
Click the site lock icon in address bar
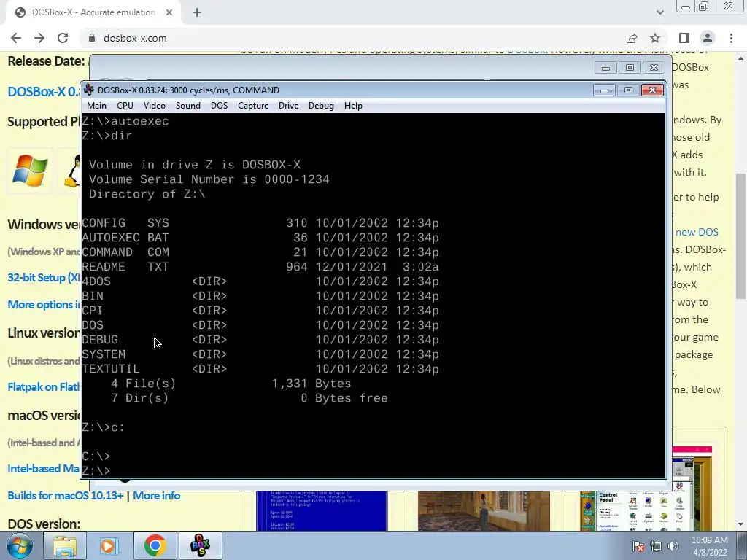click(92, 38)
